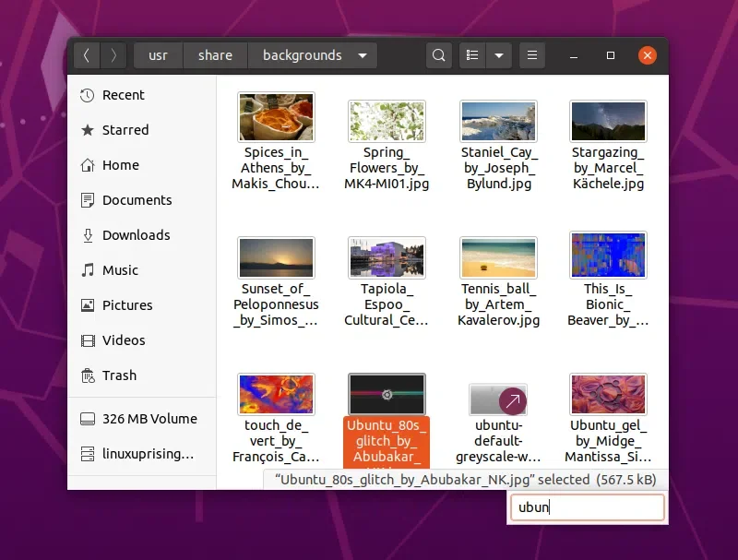Go to Home in sidebar
This screenshot has height=560, width=738.
coord(120,165)
